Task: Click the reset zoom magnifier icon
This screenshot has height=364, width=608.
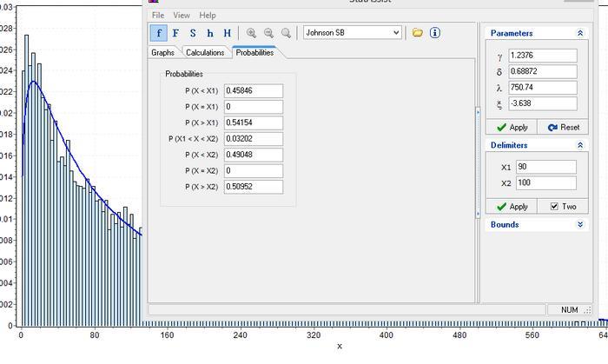Action: (286, 33)
